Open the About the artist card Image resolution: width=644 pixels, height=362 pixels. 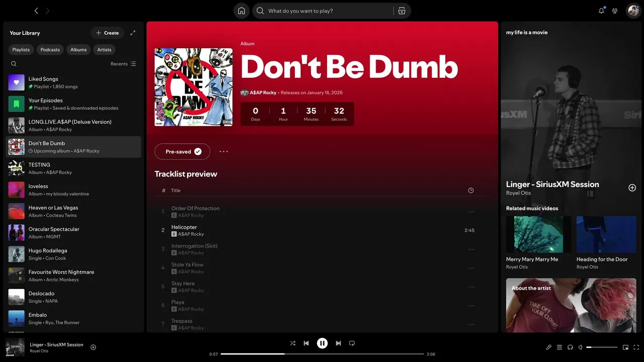pyautogui.click(x=571, y=305)
